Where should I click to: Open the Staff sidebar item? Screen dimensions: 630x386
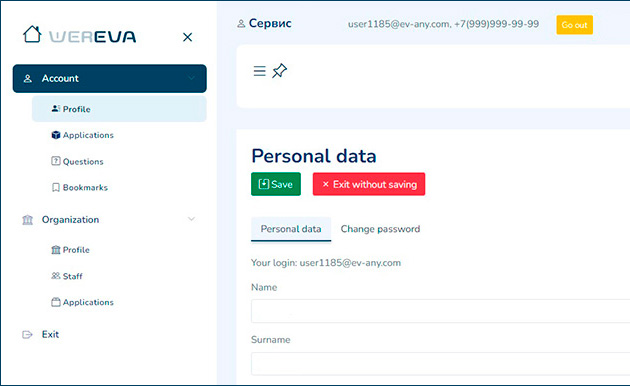(67, 276)
